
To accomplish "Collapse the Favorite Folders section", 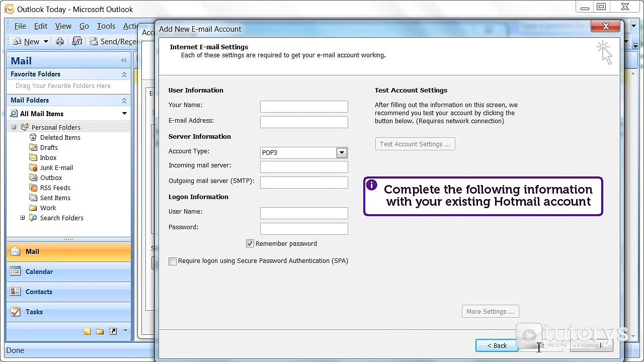I will (x=124, y=74).
